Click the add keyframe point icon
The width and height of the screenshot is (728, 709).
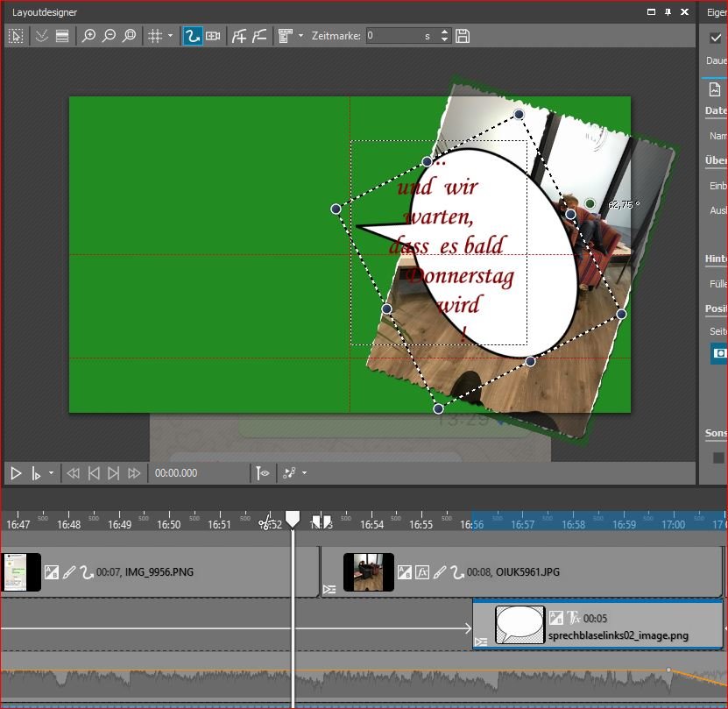238,36
